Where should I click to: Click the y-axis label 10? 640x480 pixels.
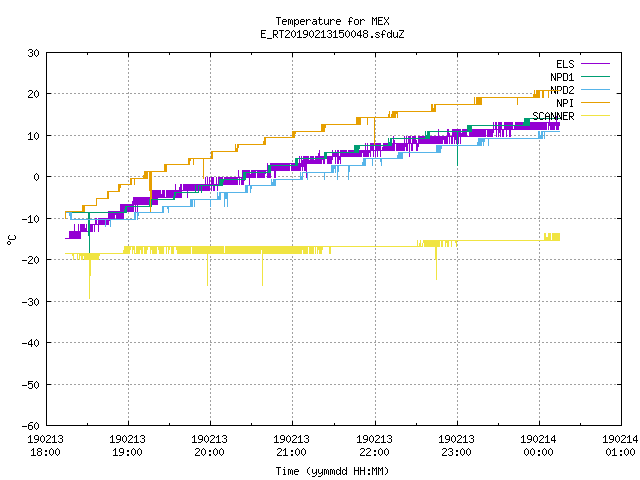coord(33,136)
